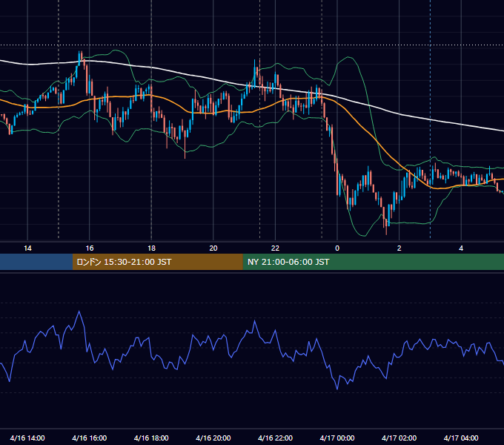Click the 2 hour label on chart axis
This screenshot has width=504, height=445.
[399, 248]
